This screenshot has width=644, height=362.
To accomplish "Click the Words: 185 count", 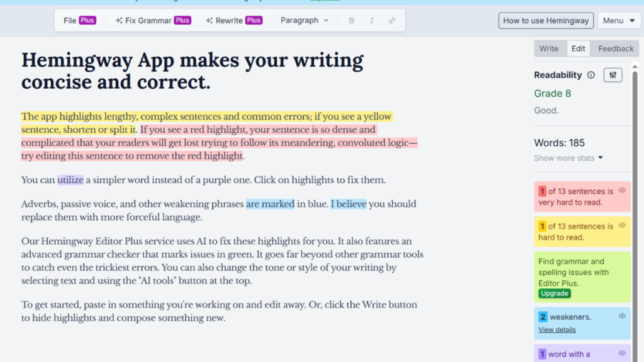I will [559, 143].
